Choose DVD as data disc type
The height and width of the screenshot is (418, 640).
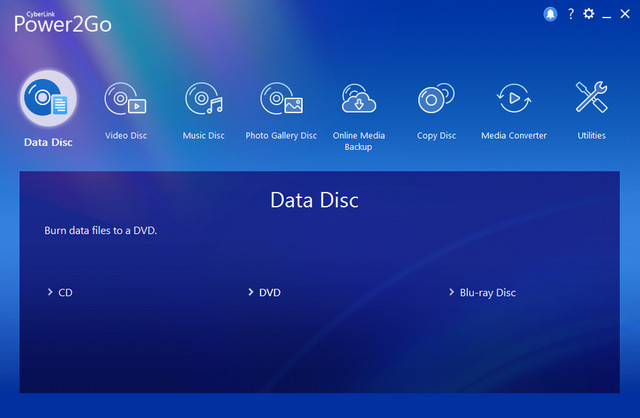270,293
